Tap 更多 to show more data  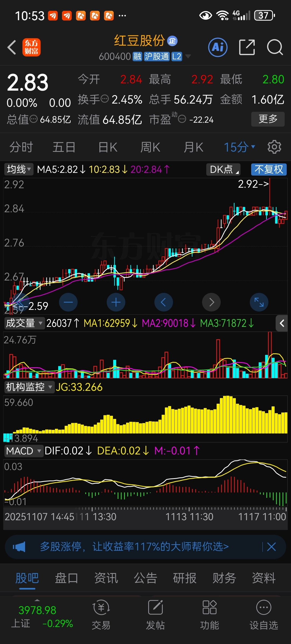pyautogui.click(x=268, y=119)
